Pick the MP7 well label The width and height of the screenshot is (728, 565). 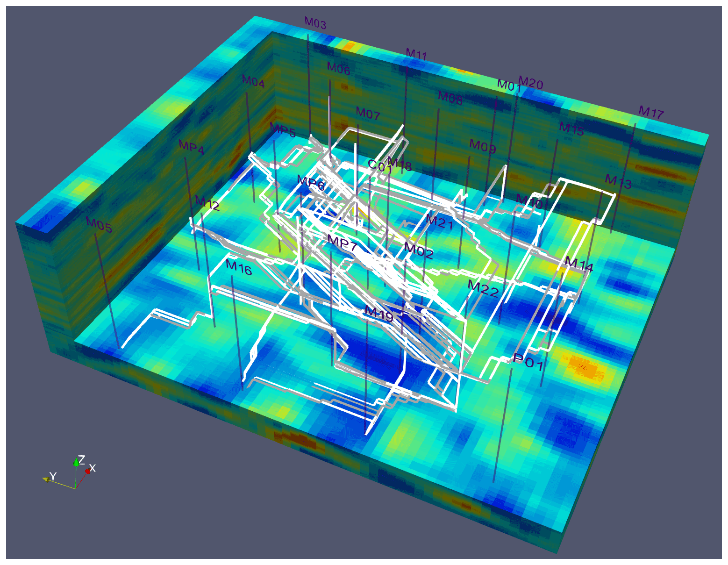pyautogui.click(x=342, y=243)
